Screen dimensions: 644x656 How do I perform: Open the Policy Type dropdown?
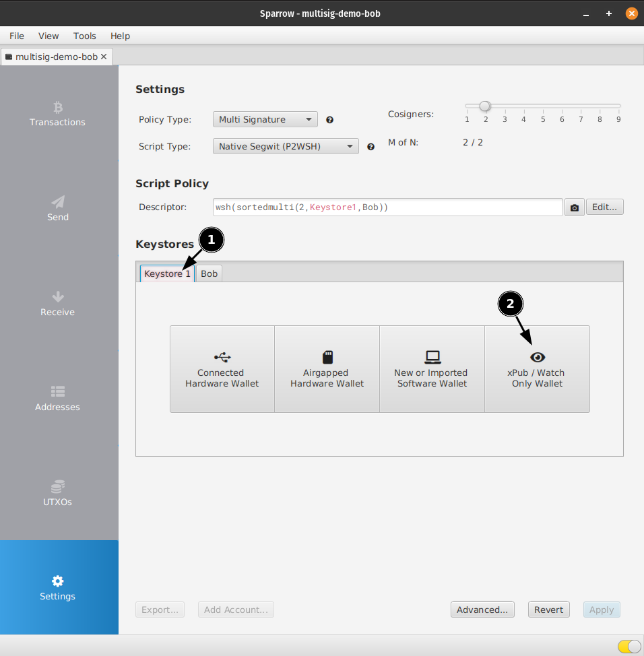pos(265,120)
